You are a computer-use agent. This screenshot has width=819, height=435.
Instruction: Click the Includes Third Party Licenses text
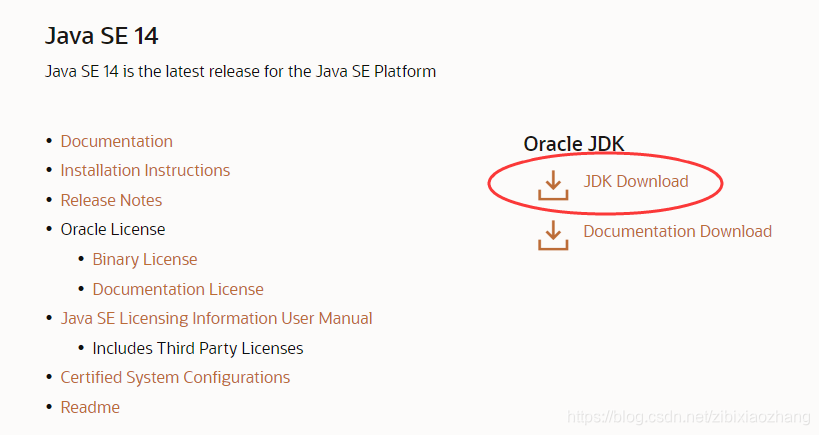[x=197, y=348]
